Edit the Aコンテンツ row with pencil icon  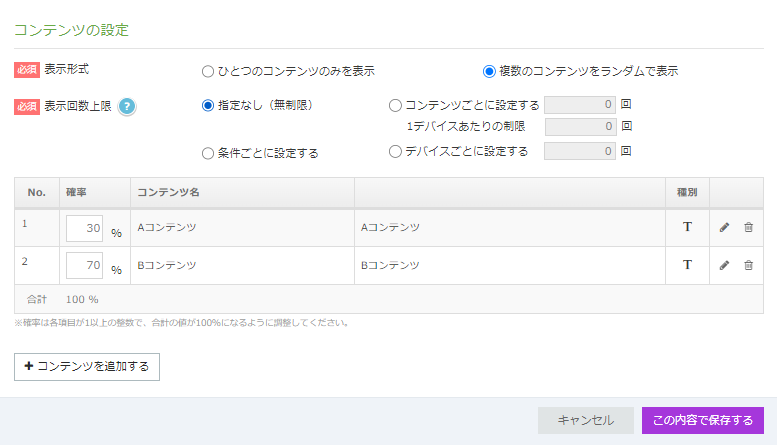click(724, 227)
